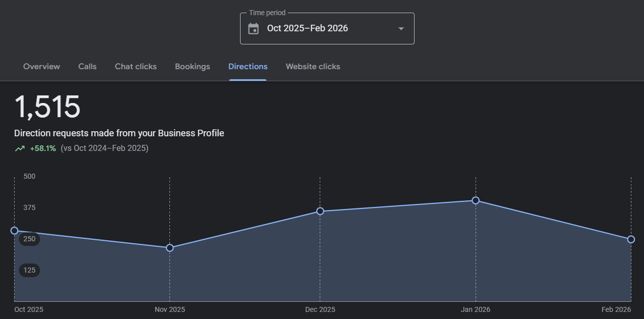Go to the Chat clicks tab
Screen dimensions: 644x319
click(x=136, y=67)
